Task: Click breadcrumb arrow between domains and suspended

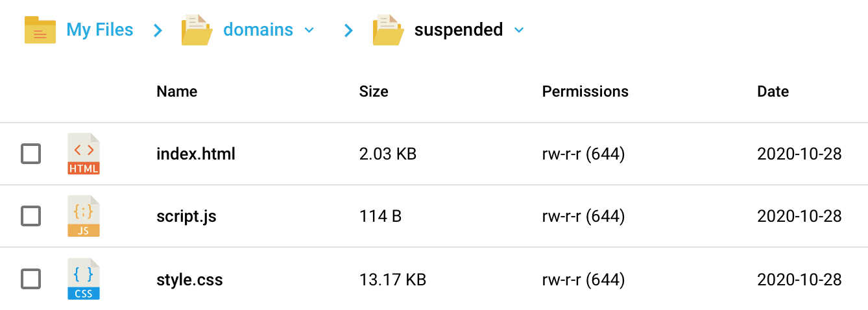Action: coord(349,30)
